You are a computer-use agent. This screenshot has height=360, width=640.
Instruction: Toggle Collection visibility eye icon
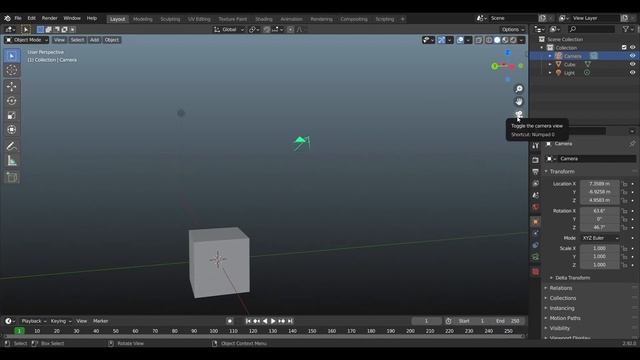(x=632, y=48)
